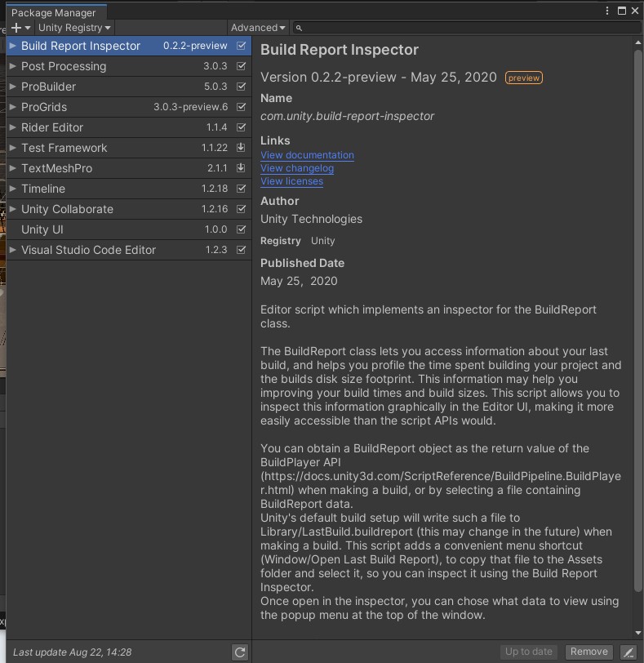
Task: Select TextMeshPro package row
Action: [x=129, y=168]
